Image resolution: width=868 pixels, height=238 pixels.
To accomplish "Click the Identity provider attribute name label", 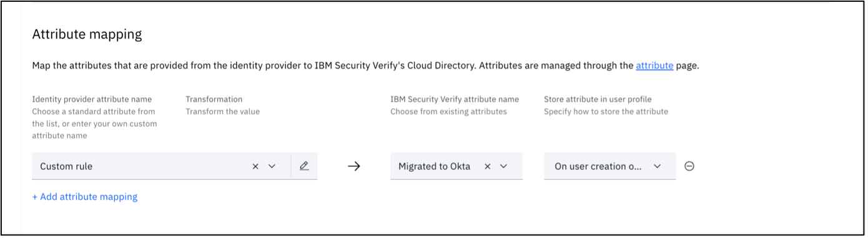I will [x=92, y=99].
